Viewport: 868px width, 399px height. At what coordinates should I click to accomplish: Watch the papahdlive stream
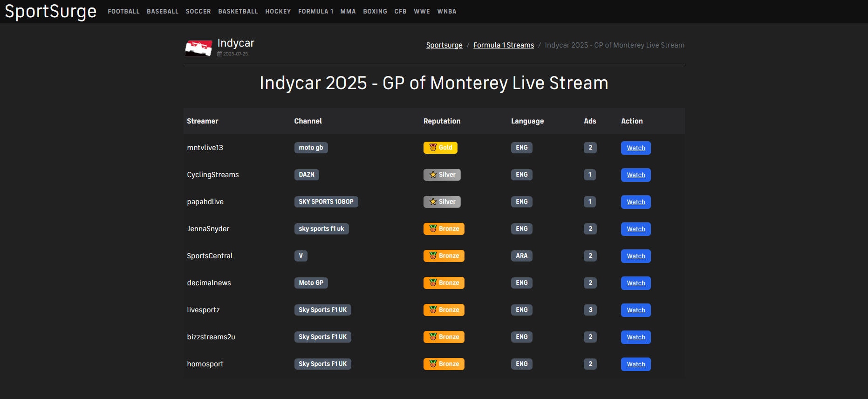[636, 202]
